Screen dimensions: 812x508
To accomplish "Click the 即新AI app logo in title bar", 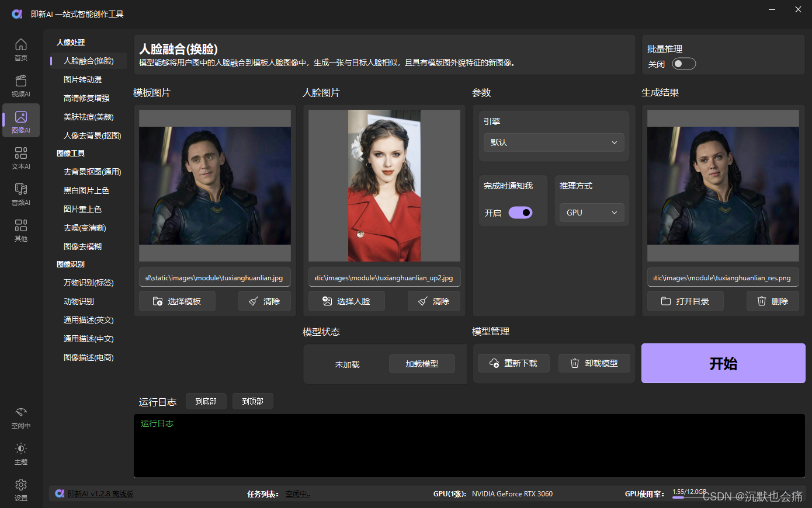I will pos(17,13).
